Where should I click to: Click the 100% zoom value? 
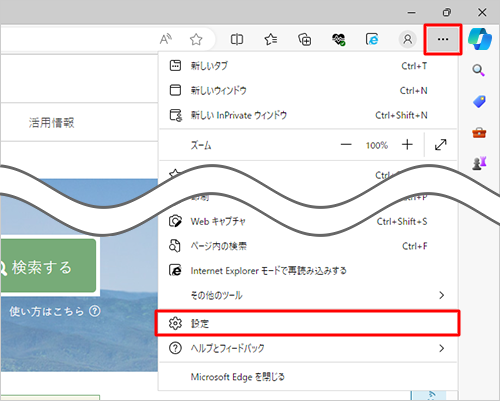[x=377, y=145]
